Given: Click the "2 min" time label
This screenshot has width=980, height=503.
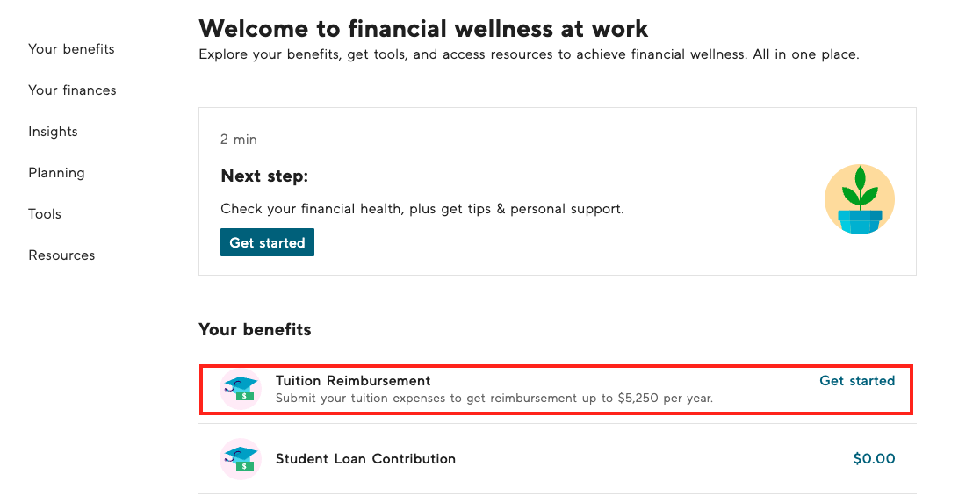Looking at the screenshot, I should click(239, 140).
